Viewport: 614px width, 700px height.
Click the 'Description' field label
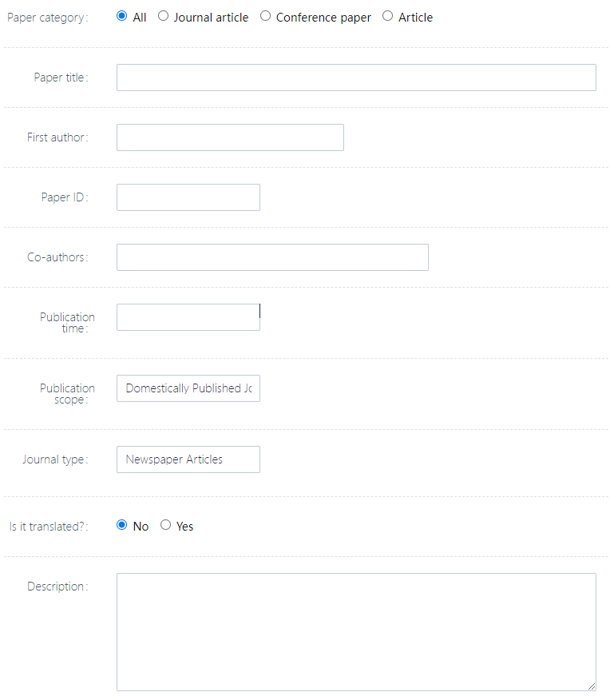56,587
